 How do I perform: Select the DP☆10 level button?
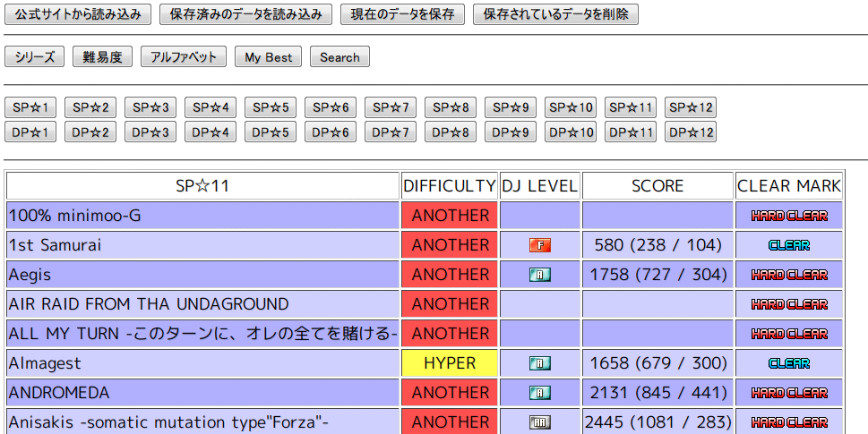pos(571,132)
